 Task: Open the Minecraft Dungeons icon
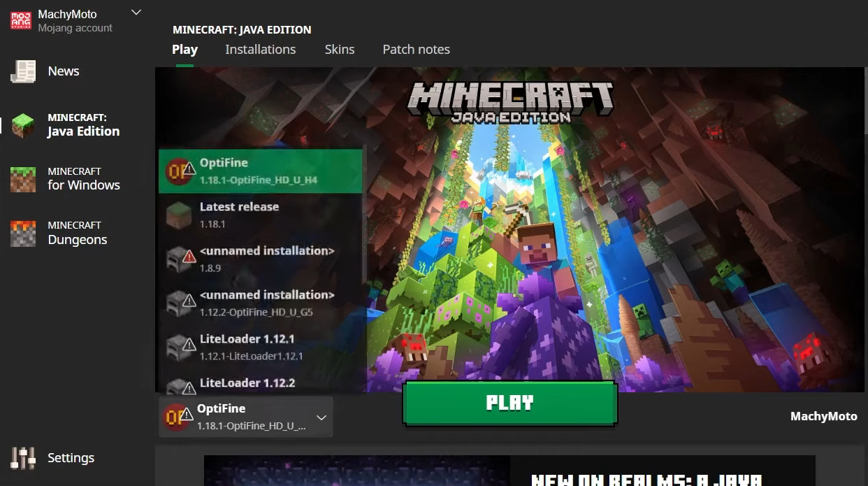point(23,233)
